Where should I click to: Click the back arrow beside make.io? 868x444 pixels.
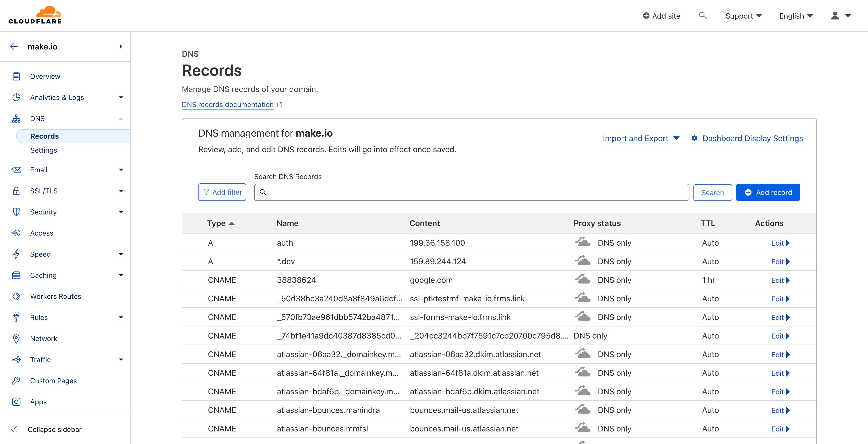pyautogui.click(x=14, y=46)
